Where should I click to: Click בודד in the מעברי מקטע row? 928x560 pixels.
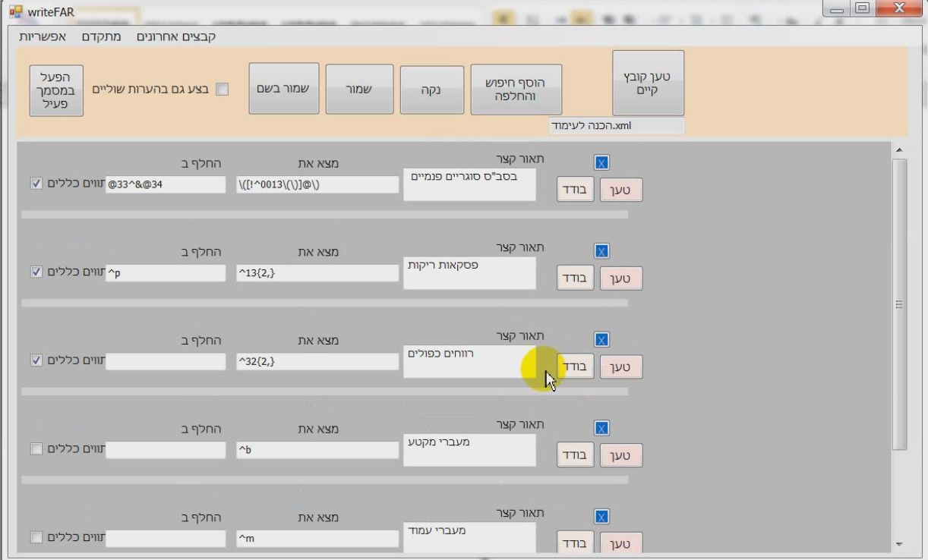tap(576, 456)
